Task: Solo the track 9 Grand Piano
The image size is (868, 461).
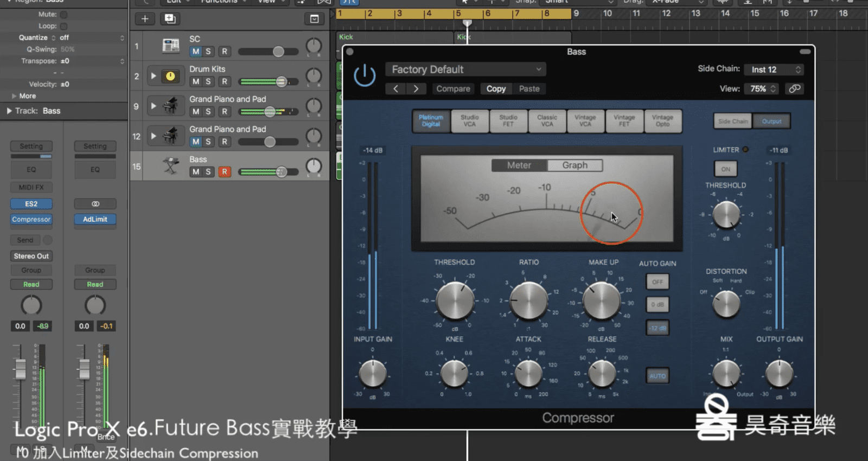Action: (x=208, y=112)
